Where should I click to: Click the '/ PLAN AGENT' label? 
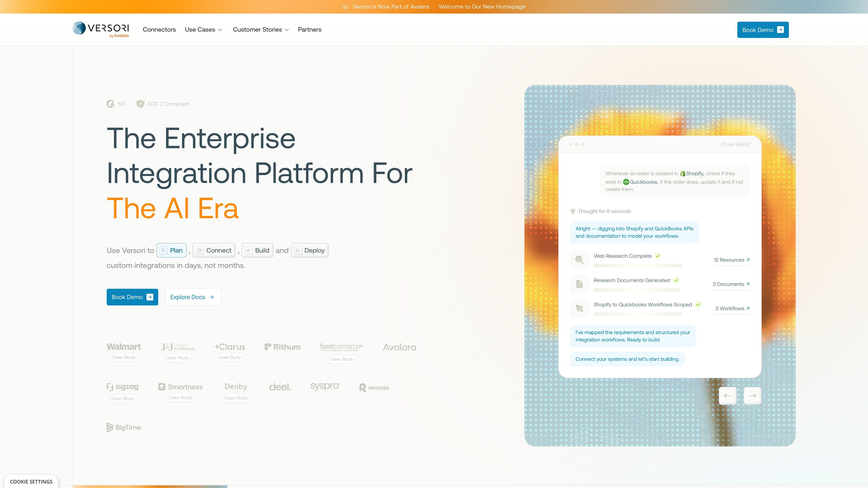pos(735,145)
